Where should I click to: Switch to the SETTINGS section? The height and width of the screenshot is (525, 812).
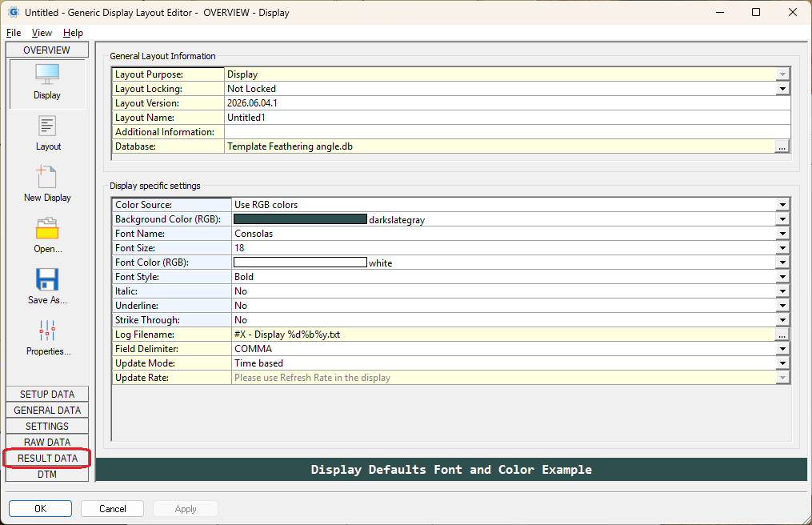click(47, 426)
